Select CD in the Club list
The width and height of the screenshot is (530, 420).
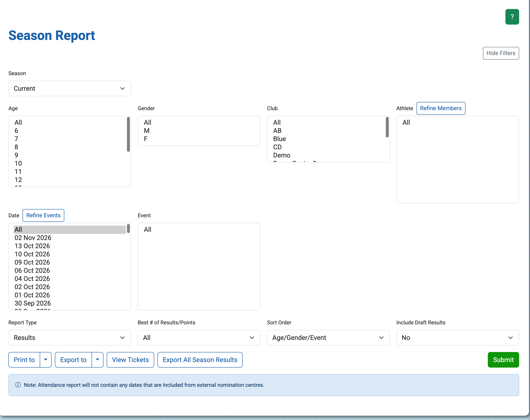pos(328,147)
